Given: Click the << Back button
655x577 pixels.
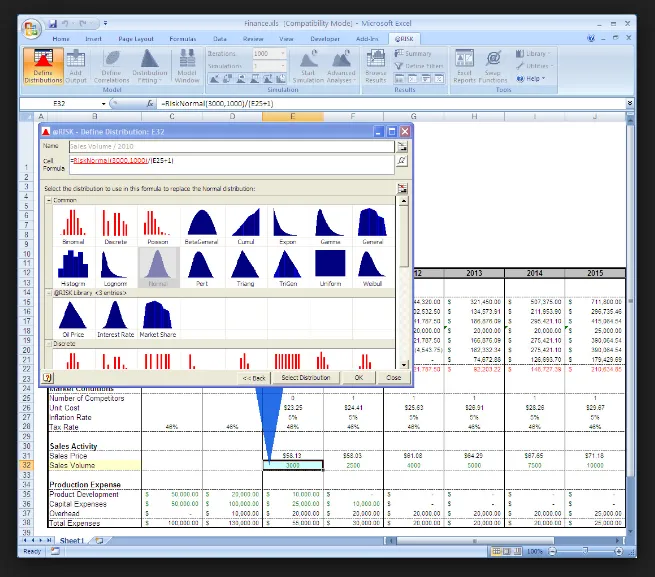Looking at the screenshot, I should (x=254, y=378).
